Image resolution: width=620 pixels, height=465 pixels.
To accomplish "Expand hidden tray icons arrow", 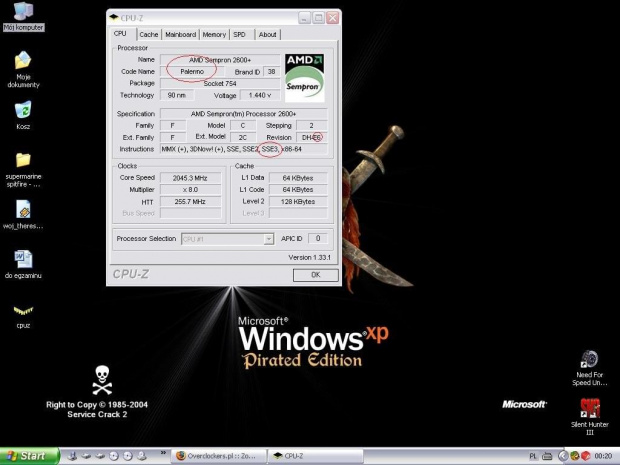I will pyautogui.click(x=563, y=456).
